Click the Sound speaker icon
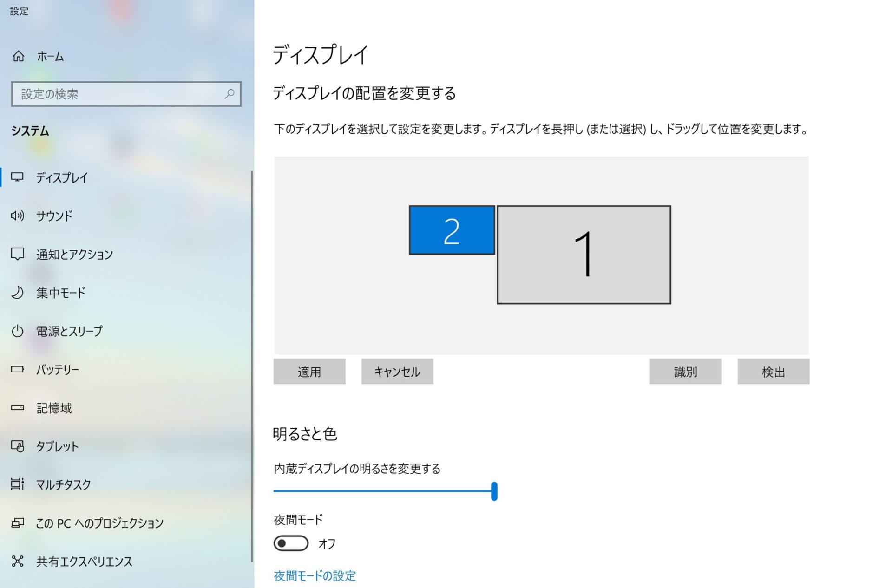Image resolution: width=892 pixels, height=588 pixels. (18, 216)
